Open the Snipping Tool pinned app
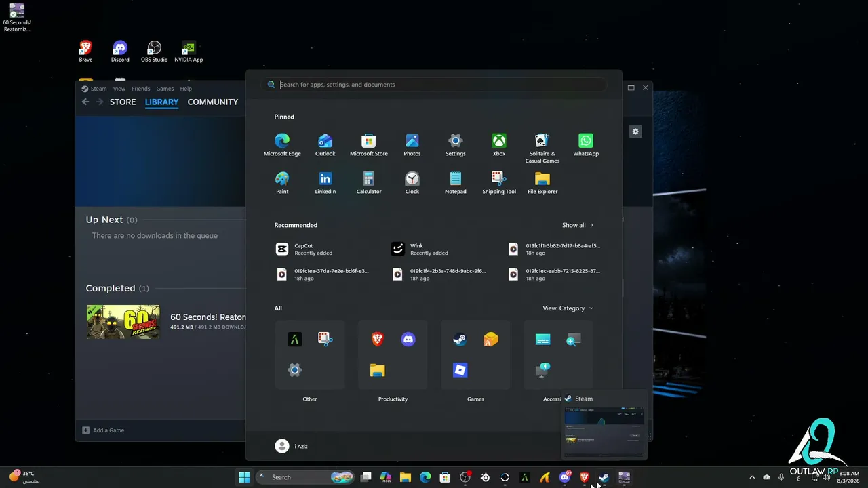This screenshot has width=868, height=488. pyautogui.click(x=499, y=183)
